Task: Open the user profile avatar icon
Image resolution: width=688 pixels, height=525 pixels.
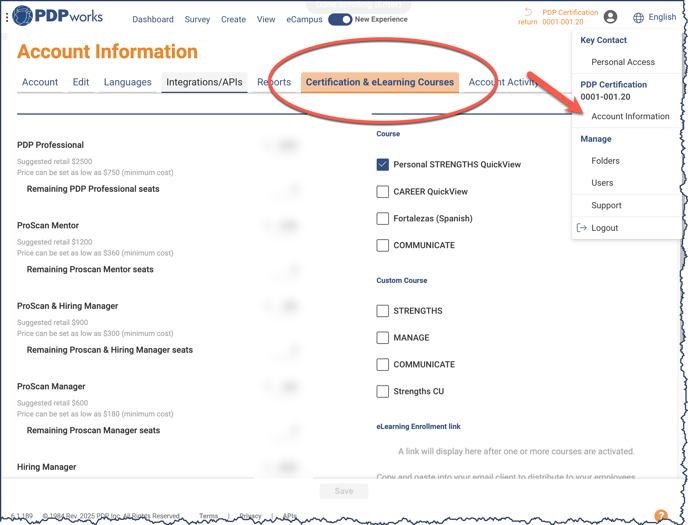Action: tap(610, 17)
